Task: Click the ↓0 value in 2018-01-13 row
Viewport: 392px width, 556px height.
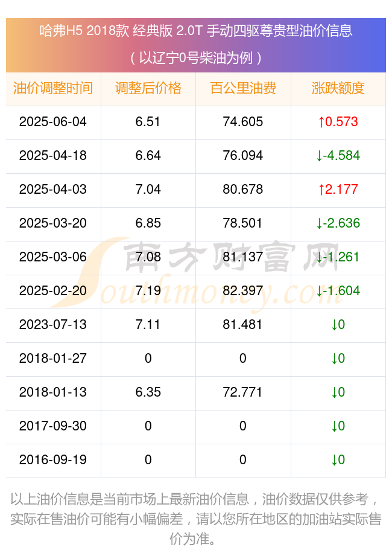Action: pyautogui.click(x=338, y=392)
